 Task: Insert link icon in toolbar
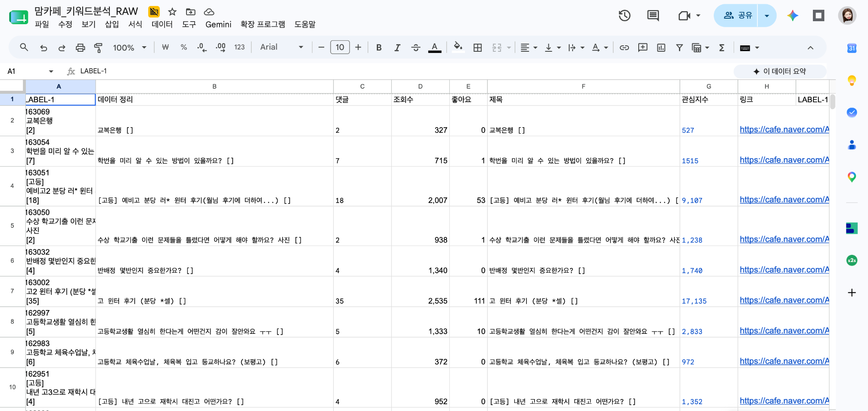[624, 48]
